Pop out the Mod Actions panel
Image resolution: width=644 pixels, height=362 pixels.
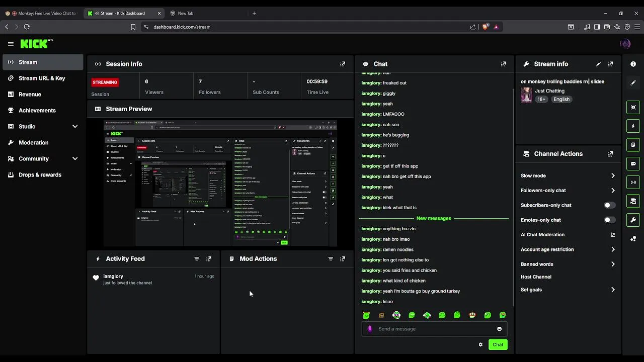pos(343,258)
